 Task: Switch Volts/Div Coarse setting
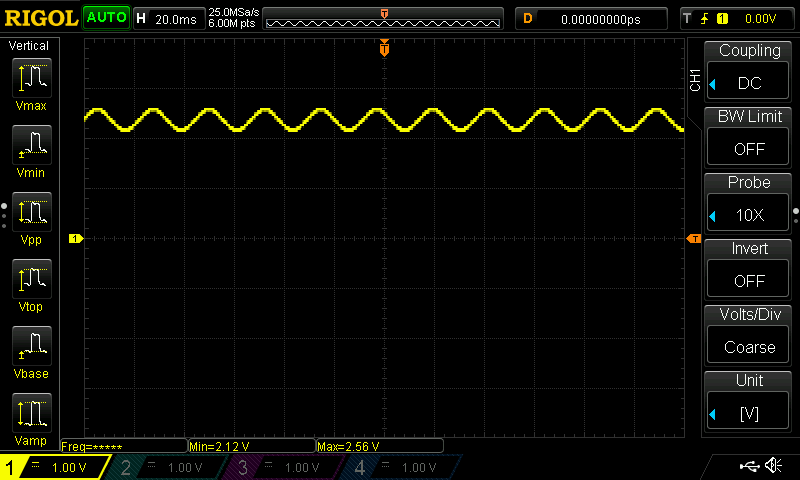tap(748, 347)
